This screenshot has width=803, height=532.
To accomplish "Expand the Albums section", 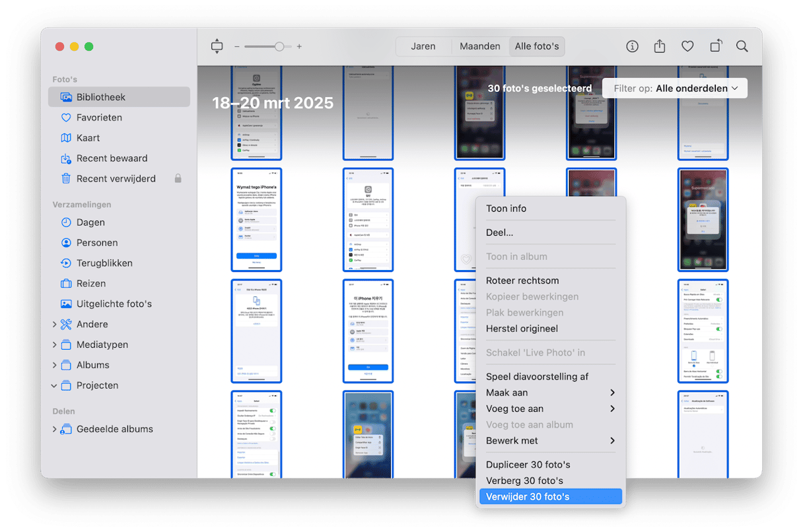I will tap(54, 365).
